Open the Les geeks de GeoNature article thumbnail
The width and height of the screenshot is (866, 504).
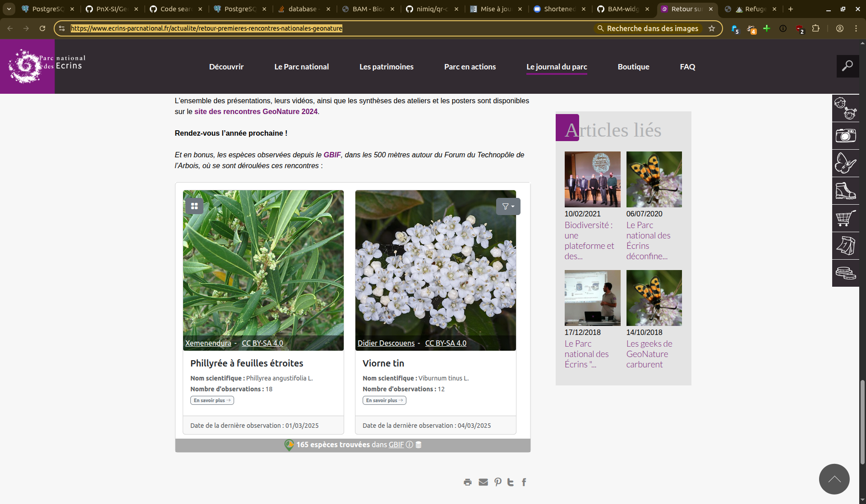(x=654, y=298)
